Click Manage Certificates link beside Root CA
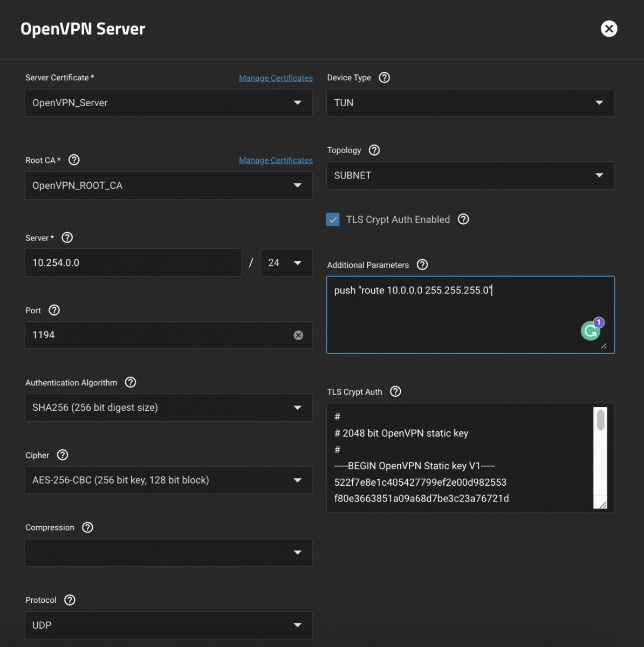 coord(276,161)
